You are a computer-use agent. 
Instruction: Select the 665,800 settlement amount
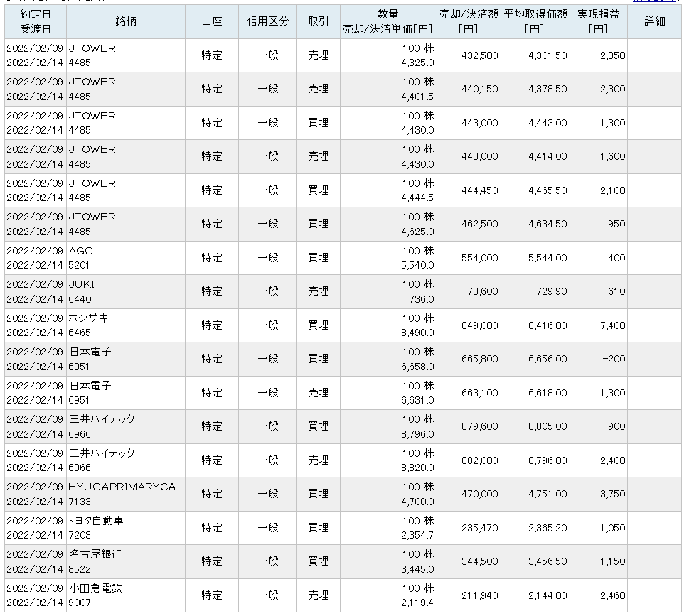point(479,360)
